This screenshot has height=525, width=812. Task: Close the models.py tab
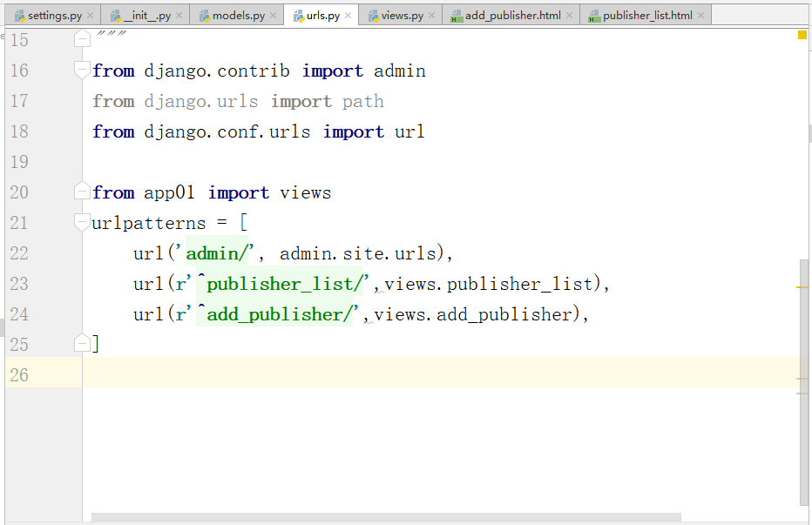273,16
